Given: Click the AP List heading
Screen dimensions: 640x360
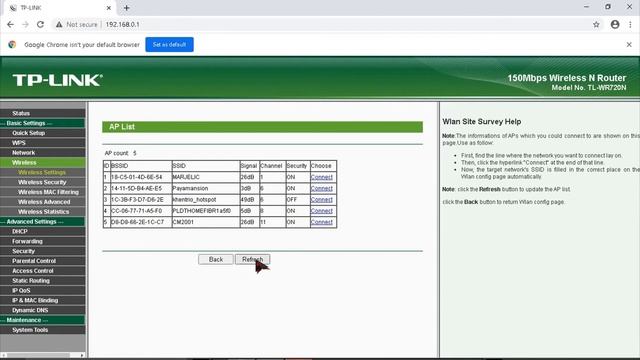Looking at the screenshot, I should [122, 127].
